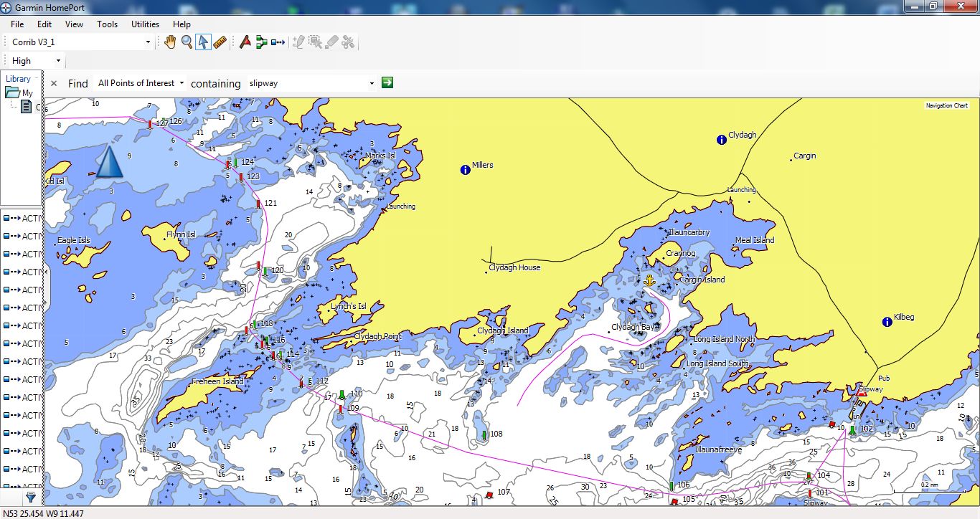
Task: Click the red buoy numbered 127
Action: point(150,123)
